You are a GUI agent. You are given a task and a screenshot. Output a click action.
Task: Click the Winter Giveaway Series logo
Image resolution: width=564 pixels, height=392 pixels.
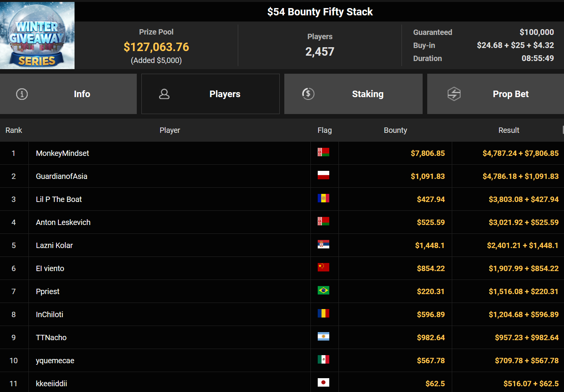(x=37, y=36)
